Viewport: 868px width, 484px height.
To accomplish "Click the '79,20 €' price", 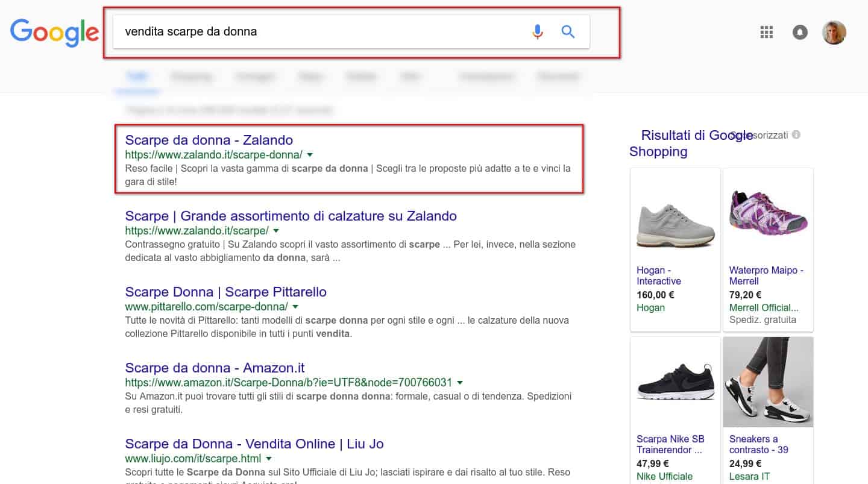I will coord(746,295).
